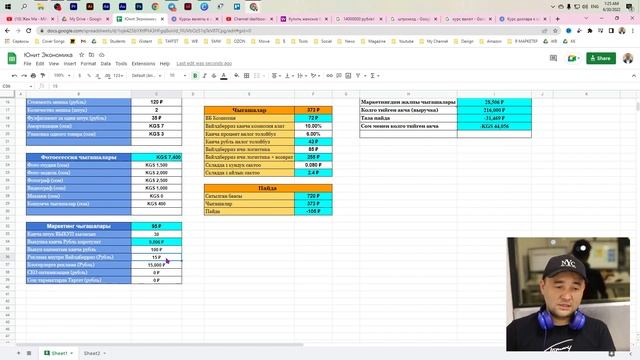The height and width of the screenshot is (360, 640).
Task: Open the Sheet1 tab dropdown arrow
Action: coord(71,353)
